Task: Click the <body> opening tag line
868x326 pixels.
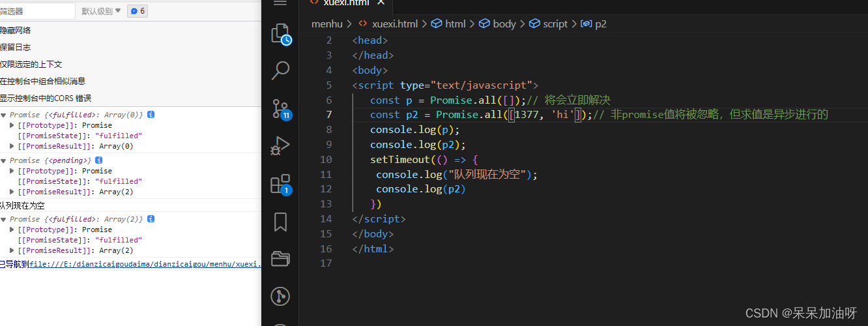Action: pos(370,70)
